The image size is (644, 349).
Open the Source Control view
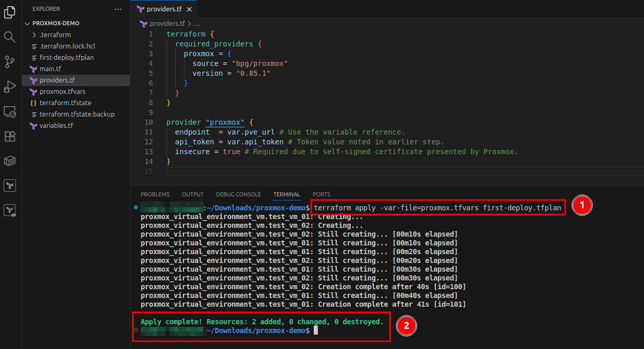[10, 62]
